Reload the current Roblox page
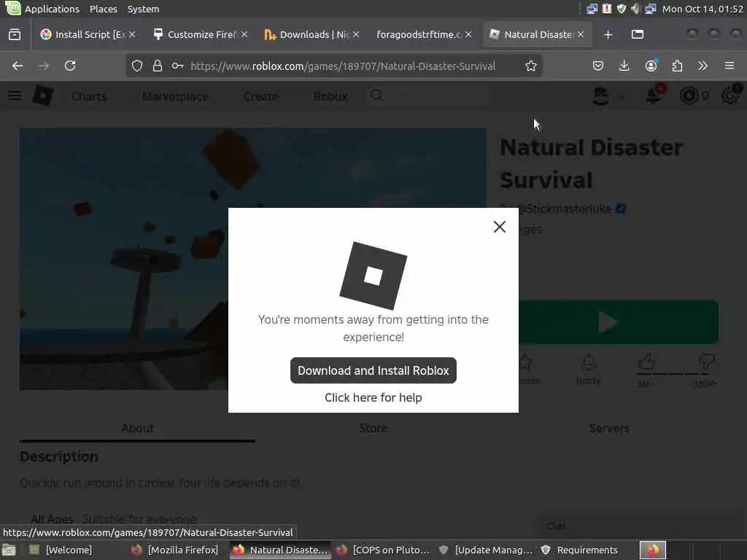This screenshot has height=560, width=747. click(70, 66)
